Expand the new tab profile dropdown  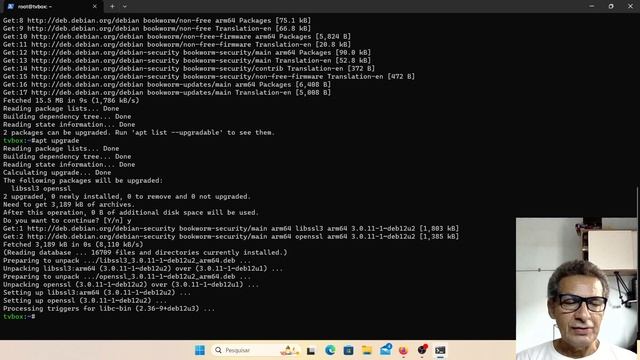coord(124,7)
